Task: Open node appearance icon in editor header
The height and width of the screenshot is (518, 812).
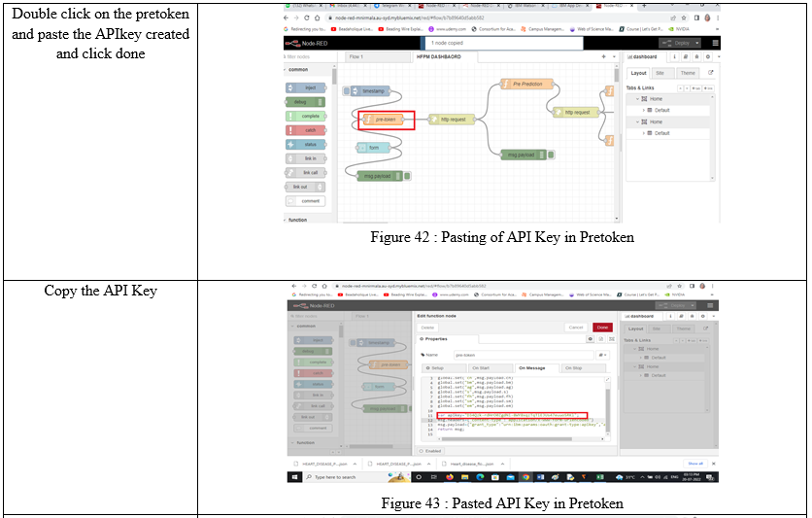Action: (612, 339)
